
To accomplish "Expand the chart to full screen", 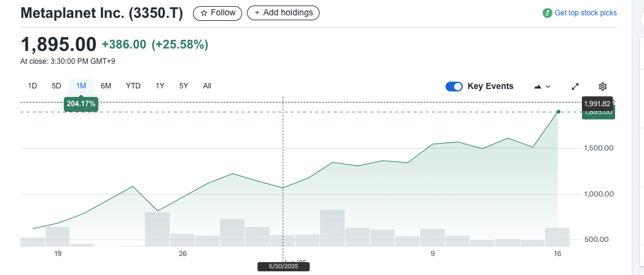I will pyautogui.click(x=575, y=87).
